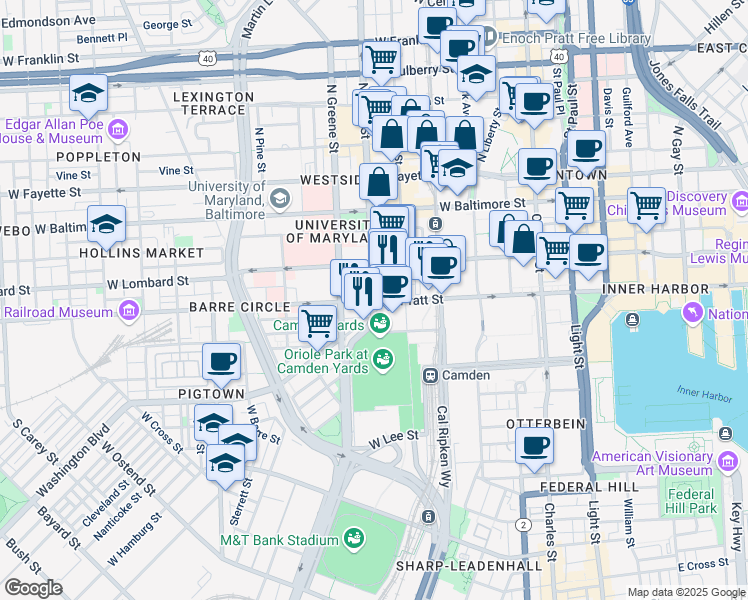Image resolution: width=748 pixels, height=600 pixels.
Task: Select the American Visionary Art Museum pin
Action: [x=728, y=461]
